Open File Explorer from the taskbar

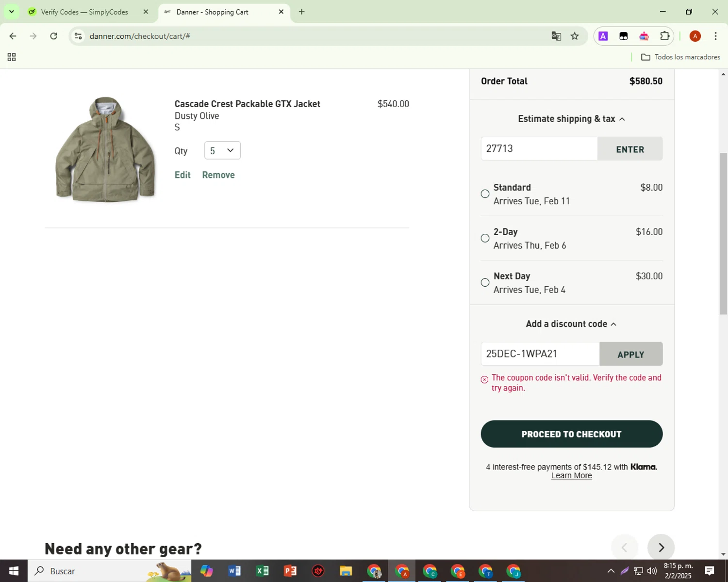(346, 571)
